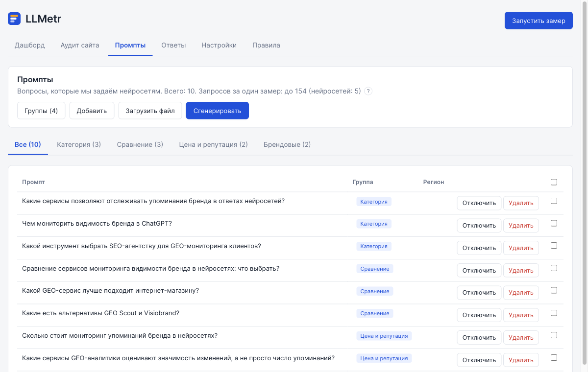Screen dimensions: 588x372
Task: Click the Добавить button
Action: tap(92, 111)
